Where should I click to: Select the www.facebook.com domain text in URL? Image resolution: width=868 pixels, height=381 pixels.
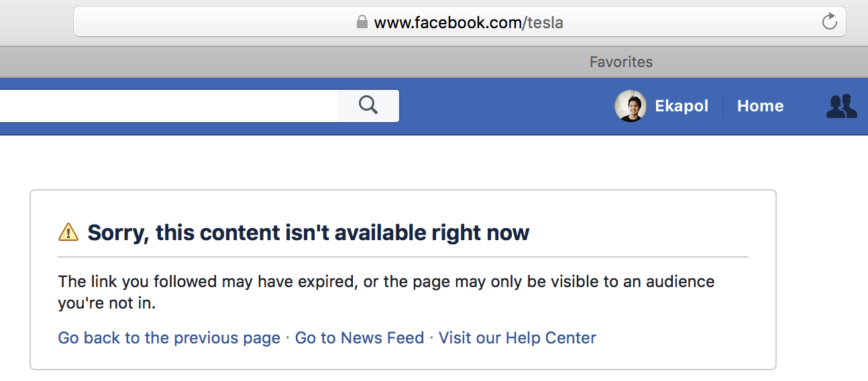tap(447, 23)
